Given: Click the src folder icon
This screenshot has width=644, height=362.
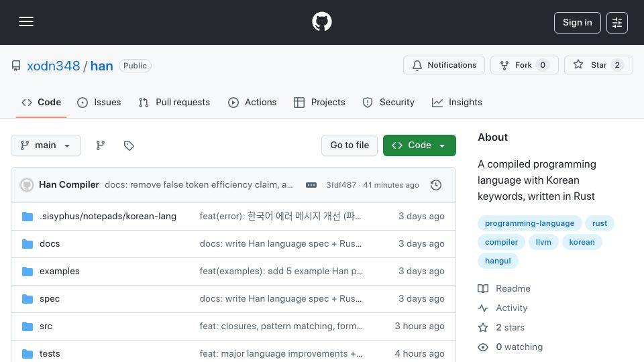Looking at the screenshot, I should coord(28,326).
